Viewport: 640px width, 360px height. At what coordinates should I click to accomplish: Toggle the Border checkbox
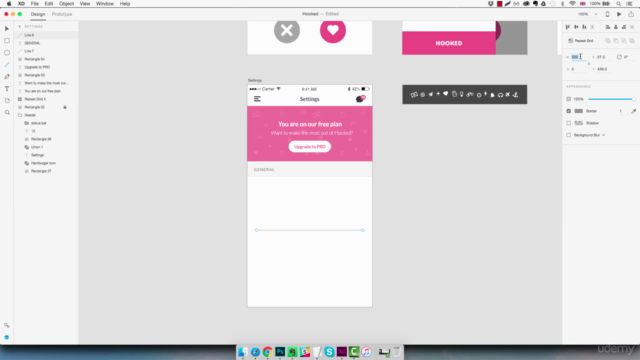569,111
